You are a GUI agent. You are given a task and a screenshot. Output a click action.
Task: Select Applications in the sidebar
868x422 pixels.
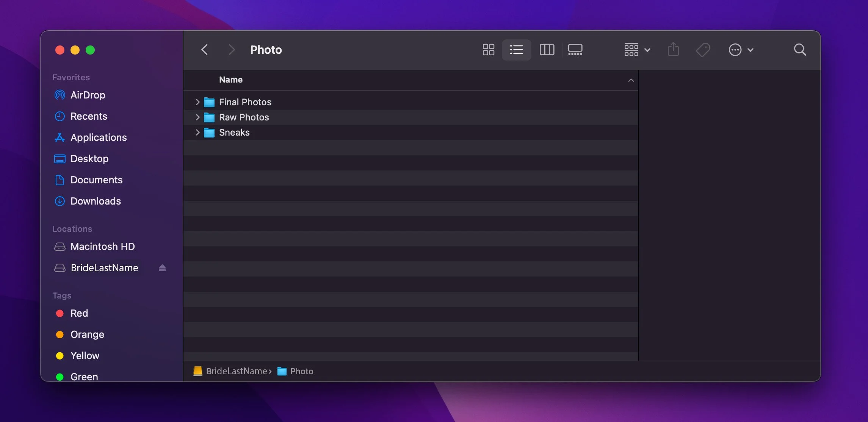click(99, 137)
